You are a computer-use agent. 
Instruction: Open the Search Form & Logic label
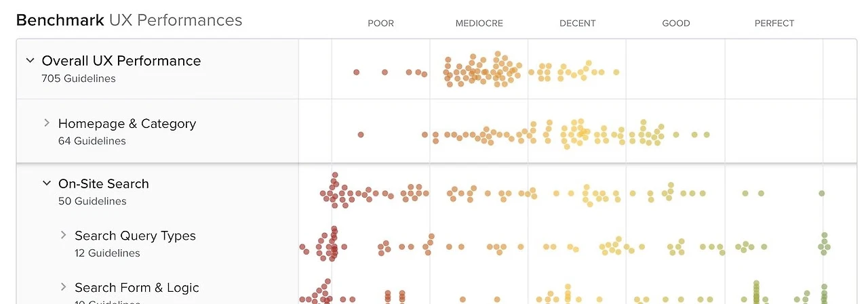click(x=137, y=288)
